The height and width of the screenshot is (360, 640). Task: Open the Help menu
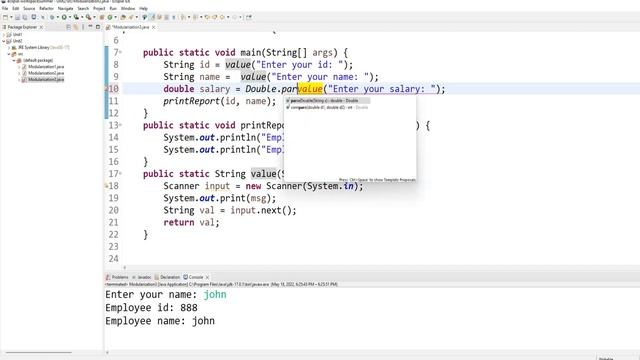coord(143,8)
